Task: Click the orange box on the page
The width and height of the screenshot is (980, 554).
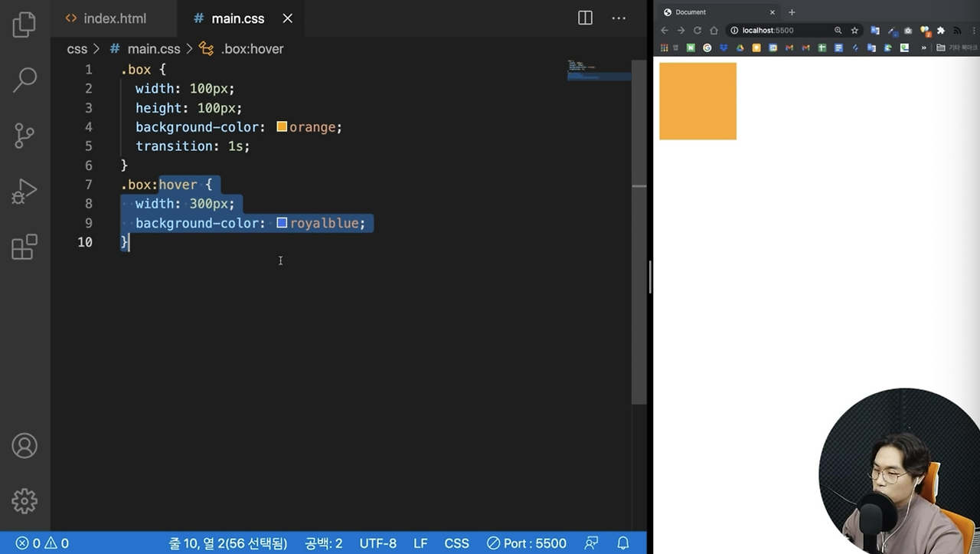Action: coord(697,101)
